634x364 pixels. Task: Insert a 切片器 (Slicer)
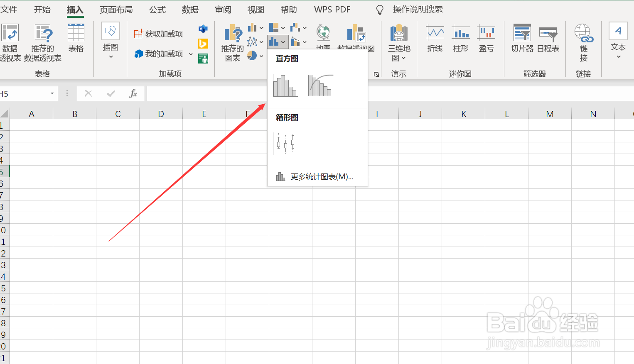(522, 38)
